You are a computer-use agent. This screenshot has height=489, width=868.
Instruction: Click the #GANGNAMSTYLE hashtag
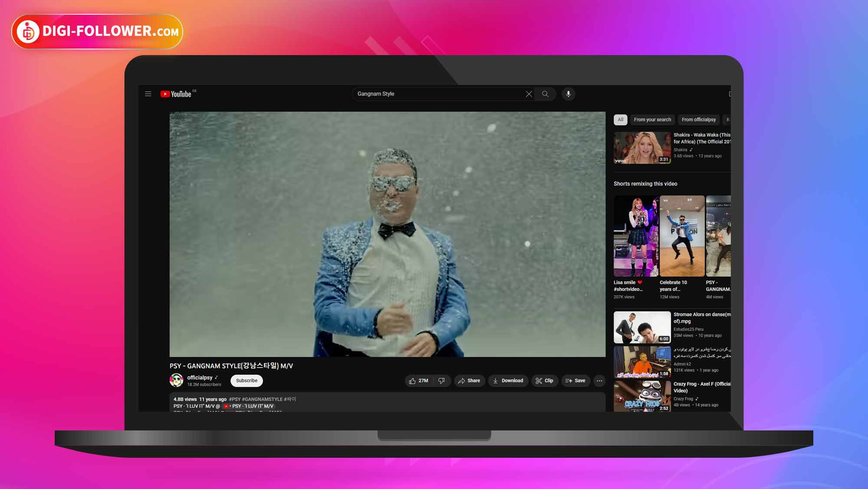tap(262, 399)
